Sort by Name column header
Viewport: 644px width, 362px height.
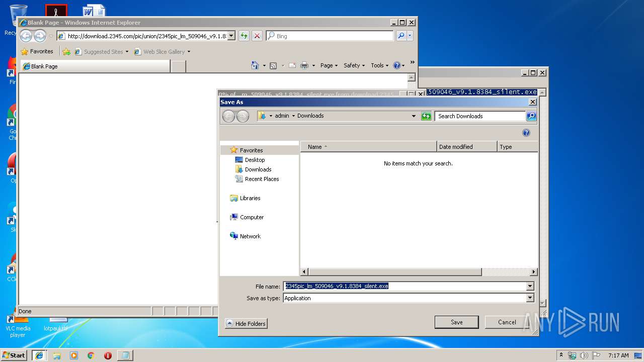click(x=368, y=147)
